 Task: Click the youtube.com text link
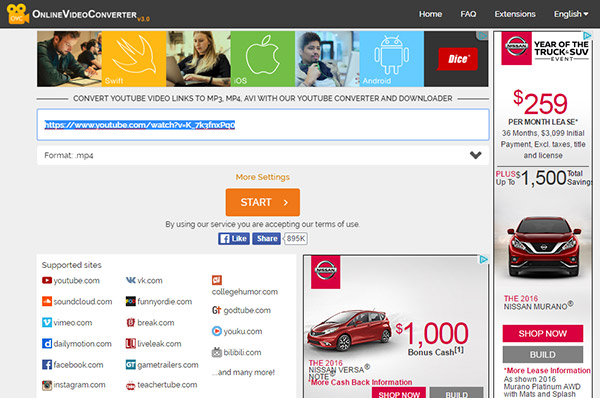(x=77, y=281)
